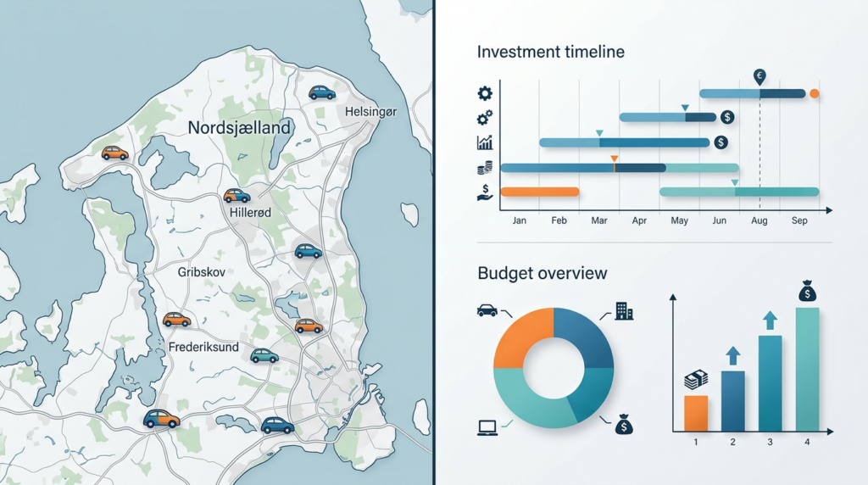Select the Gribskov place label
Screen dimensions: 868x485
202,272
